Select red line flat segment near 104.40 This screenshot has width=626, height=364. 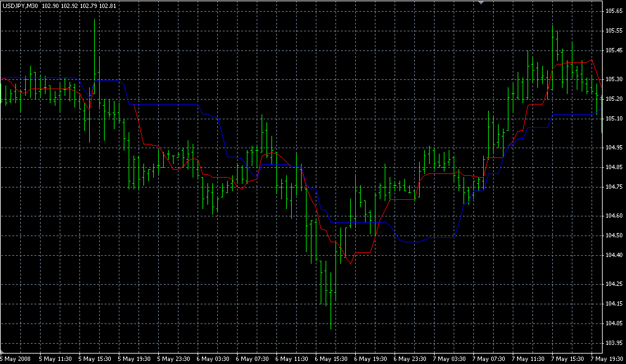tap(361, 252)
